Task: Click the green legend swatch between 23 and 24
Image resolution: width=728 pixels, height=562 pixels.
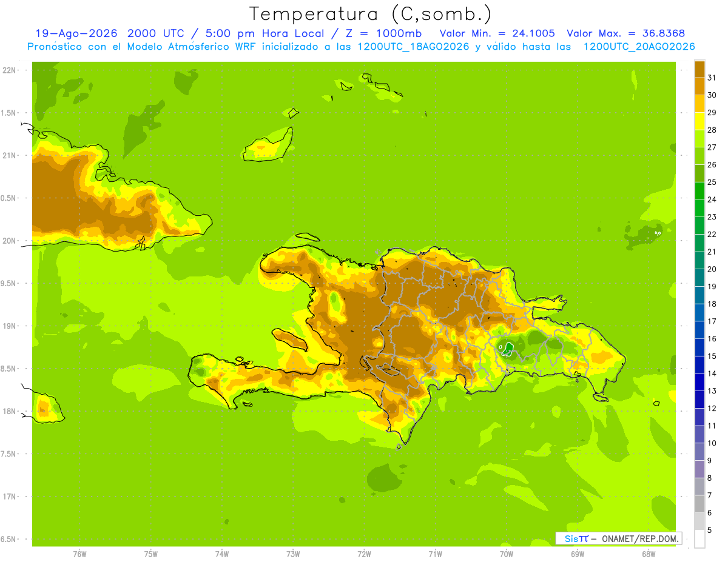Action: coord(699,208)
